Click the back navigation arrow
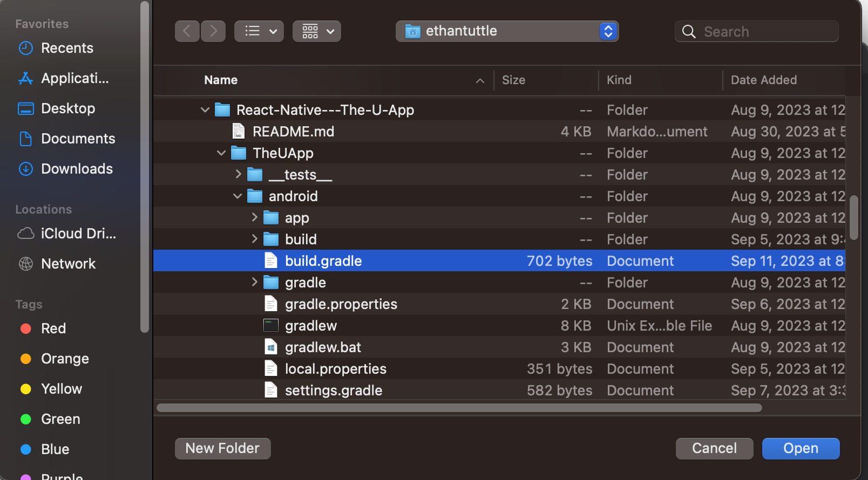The height and width of the screenshot is (480, 868). 187,31
